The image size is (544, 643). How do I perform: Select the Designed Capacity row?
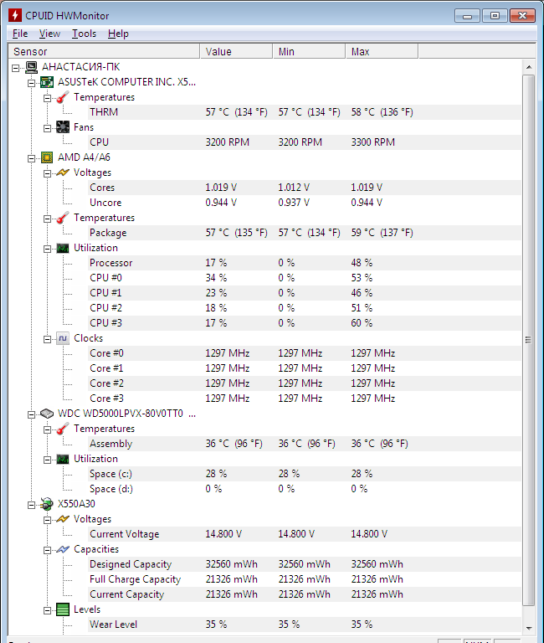click(x=305, y=564)
